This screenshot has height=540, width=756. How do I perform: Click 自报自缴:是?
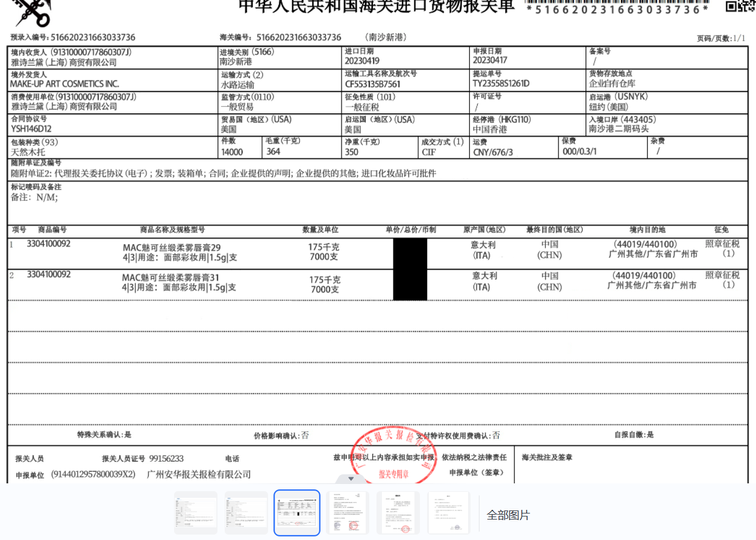(634, 434)
